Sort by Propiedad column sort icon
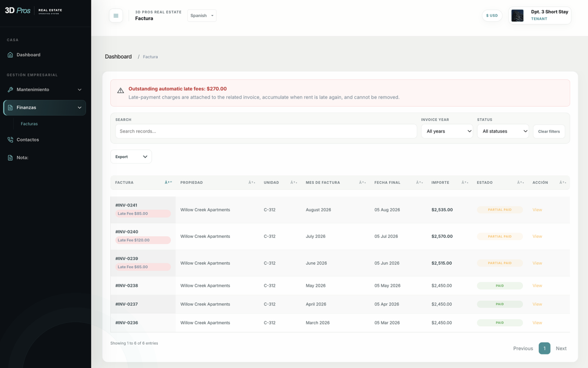Viewport: 588px width, 368px height. click(252, 183)
